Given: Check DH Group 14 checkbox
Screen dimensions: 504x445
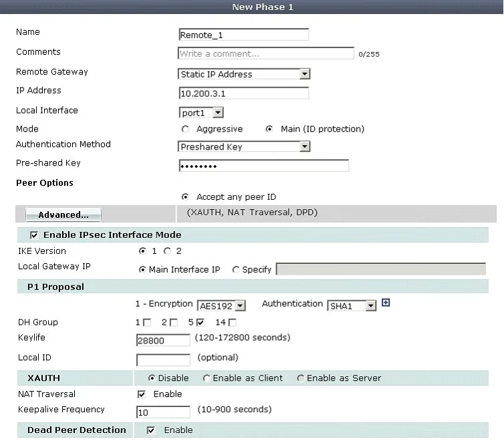Looking at the screenshot, I should click(x=233, y=322).
